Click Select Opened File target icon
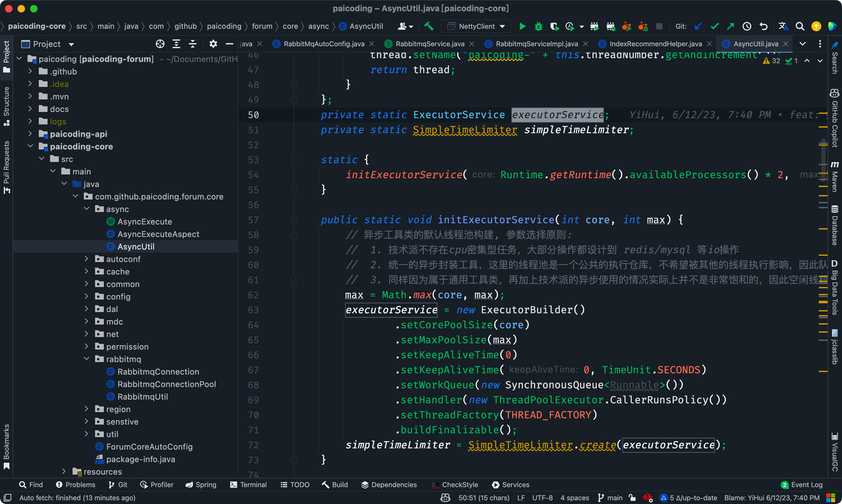 160,44
